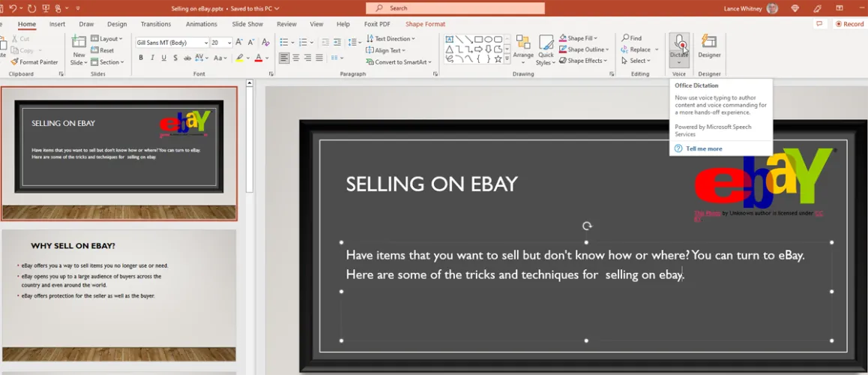The image size is (868, 375).
Task: Click the Arrange icon in Drawing group
Action: pyautogui.click(x=523, y=46)
